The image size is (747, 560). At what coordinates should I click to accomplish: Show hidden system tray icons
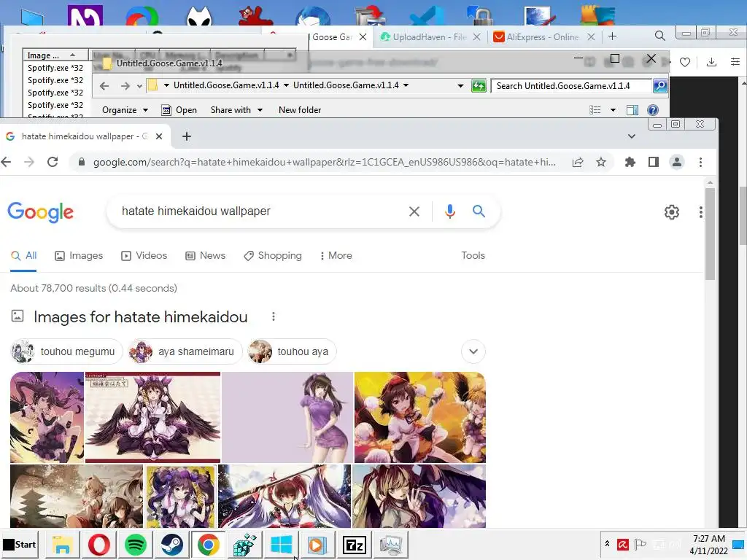pyautogui.click(x=607, y=543)
